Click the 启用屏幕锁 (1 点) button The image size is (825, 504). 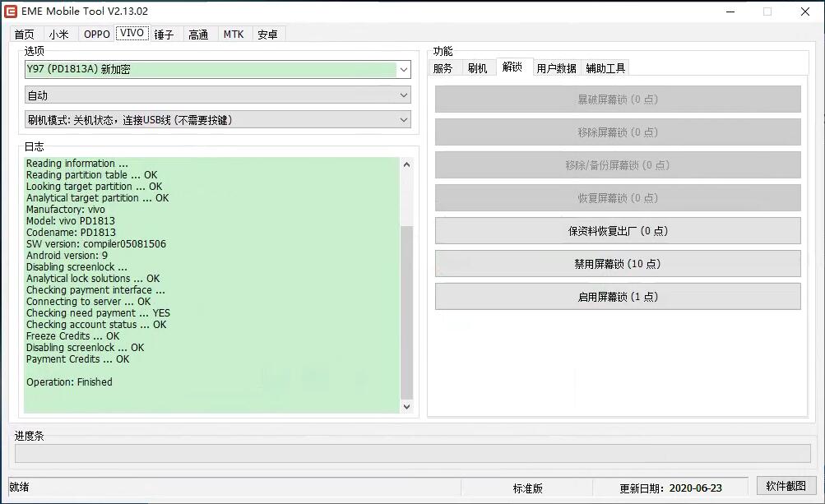pos(618,297)
